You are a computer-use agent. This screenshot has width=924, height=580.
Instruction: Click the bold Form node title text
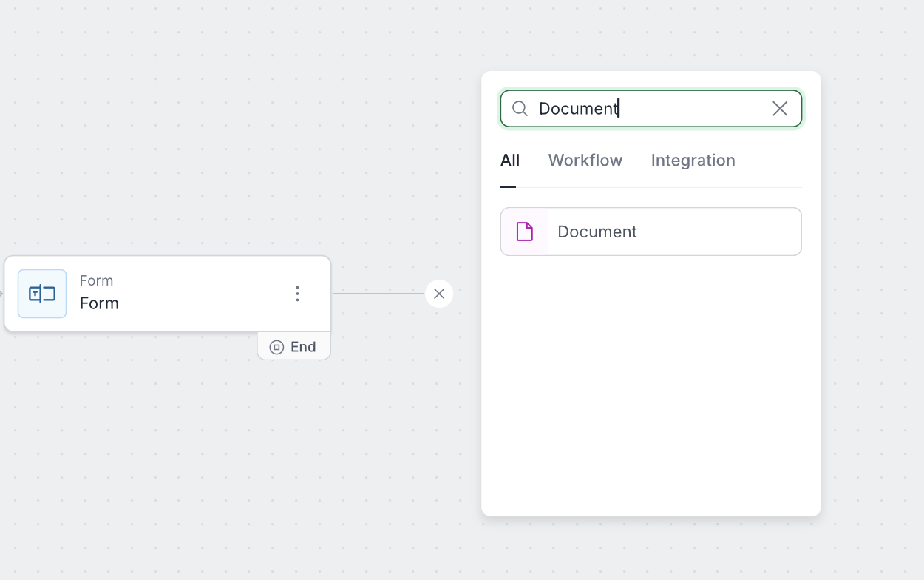point(99,303)
